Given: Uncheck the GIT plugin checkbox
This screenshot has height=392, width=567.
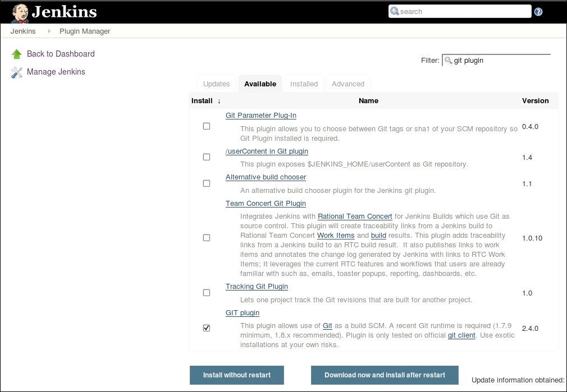Looking at the screenshot, I should click(x=207, y=328).
